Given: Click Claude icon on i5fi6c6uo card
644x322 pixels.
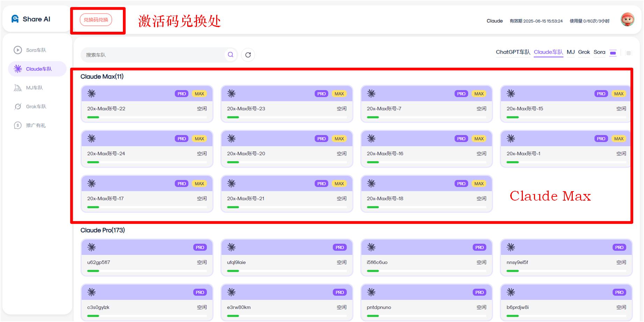Looking at the screenshot, I should pyautogui.click(x=371, y=247).
